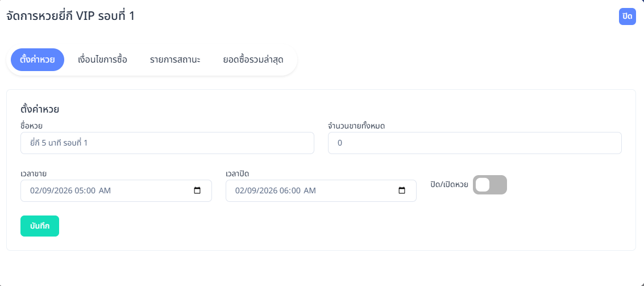The image size is (644, 286).
Task: Focus the ชื่อหวย text field
Action: (x=167, y=143)
